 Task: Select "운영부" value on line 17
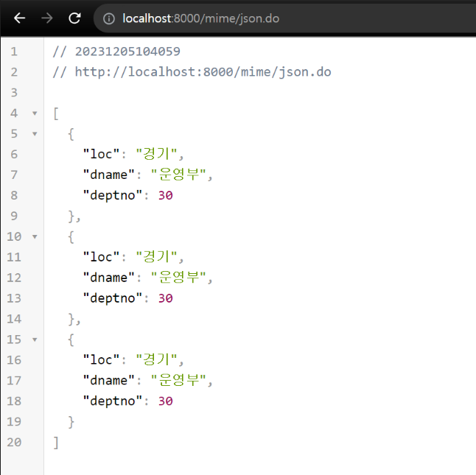pos(179,380)
